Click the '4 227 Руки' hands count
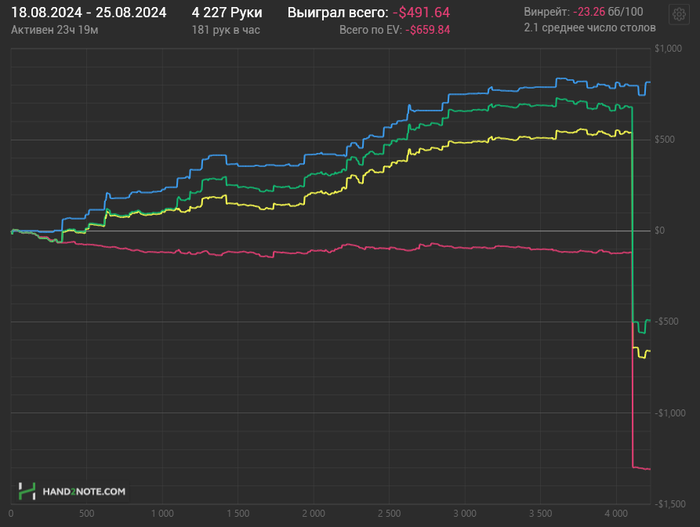 (x=227, y=13)
